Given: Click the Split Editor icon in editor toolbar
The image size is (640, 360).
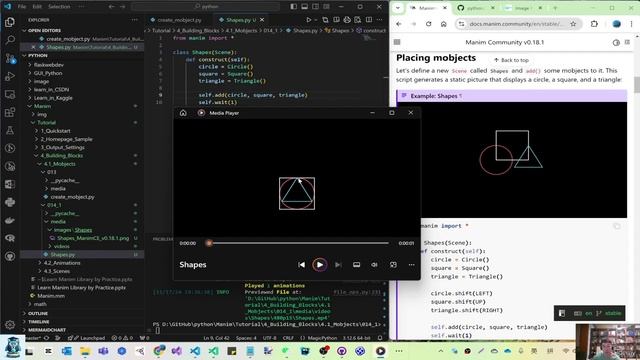Looking at the screenshot, I should (x=369, y=20).
